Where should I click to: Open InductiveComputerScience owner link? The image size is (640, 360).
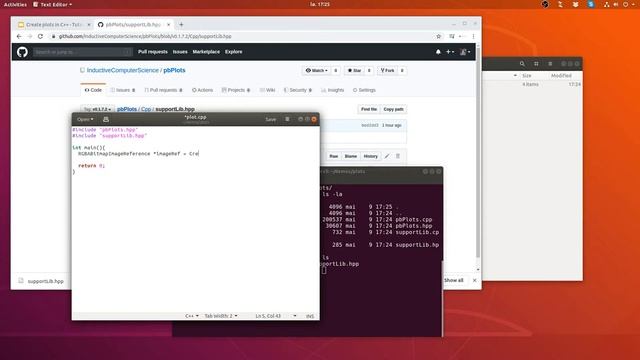pos(122,70)
